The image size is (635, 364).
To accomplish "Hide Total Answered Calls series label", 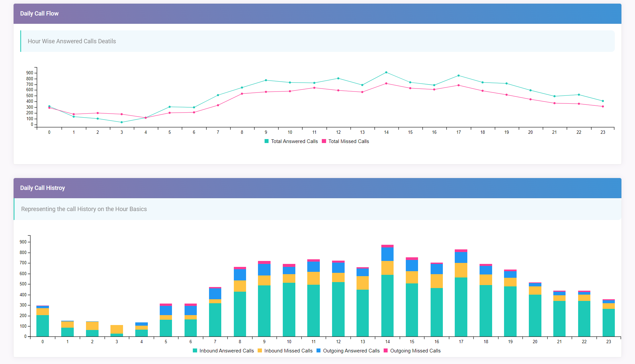I will tap(294, 141).
